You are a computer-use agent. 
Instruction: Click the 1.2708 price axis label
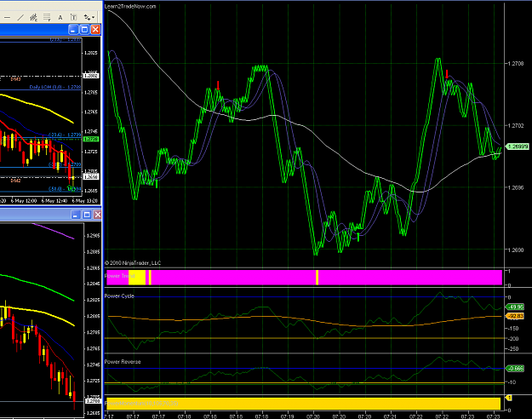515,64
